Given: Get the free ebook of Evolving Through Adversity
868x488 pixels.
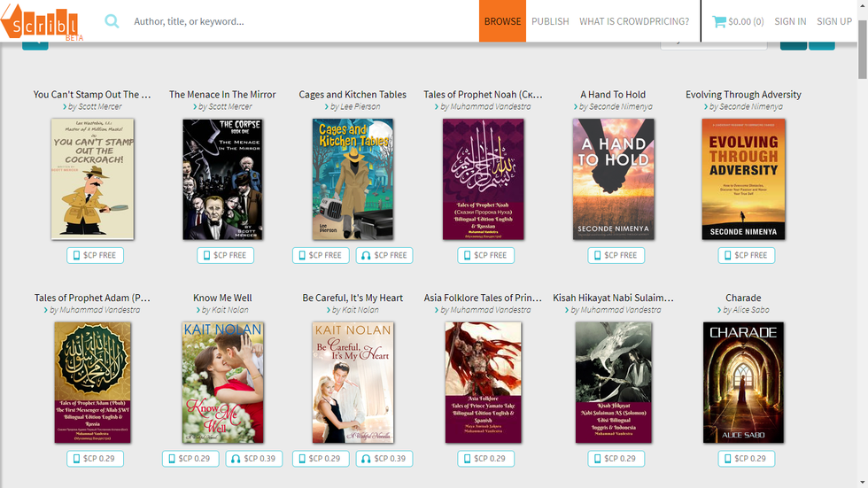Looking at the screenshot, I should click(x=746, y=255).
